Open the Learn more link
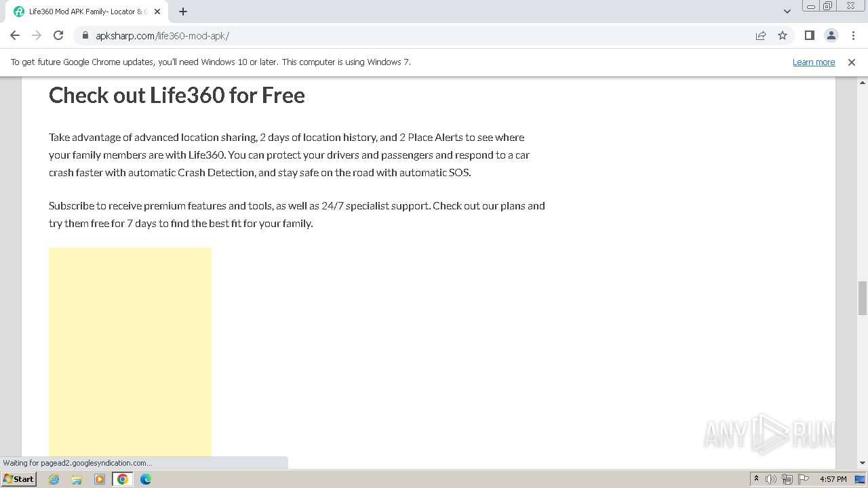Image resolution: width=868 pixels, height=488 pixels. 814,62
